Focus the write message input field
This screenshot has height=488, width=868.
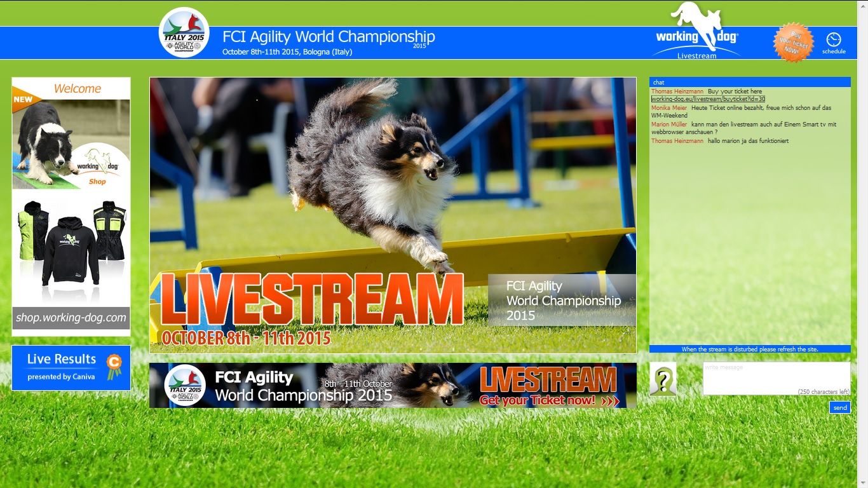click(776, 379)
